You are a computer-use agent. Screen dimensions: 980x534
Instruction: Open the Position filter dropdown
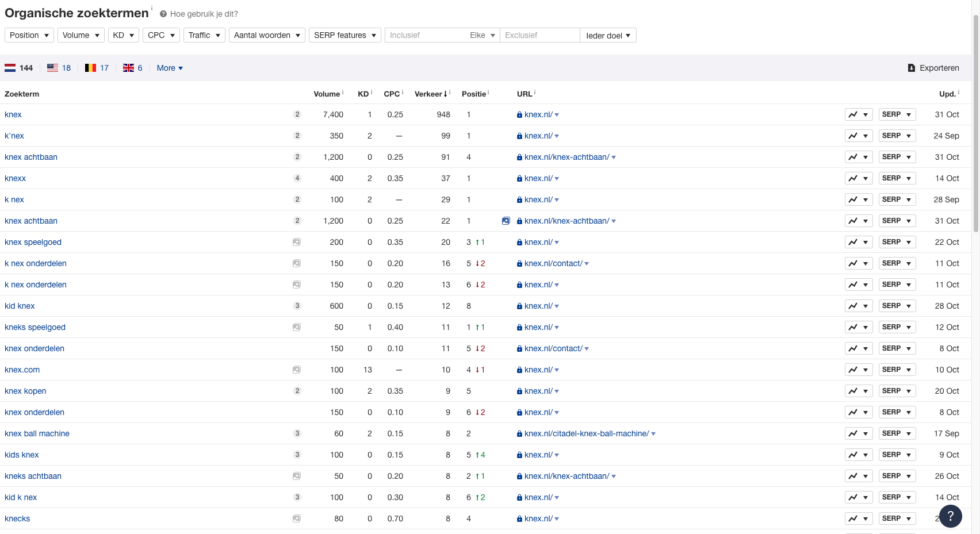point(29,35)
